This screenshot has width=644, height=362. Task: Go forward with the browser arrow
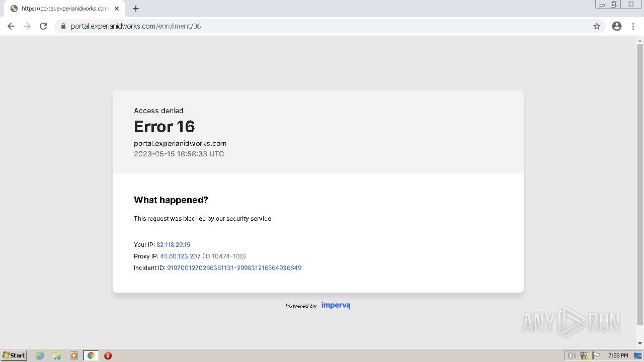tap(27, 26)
